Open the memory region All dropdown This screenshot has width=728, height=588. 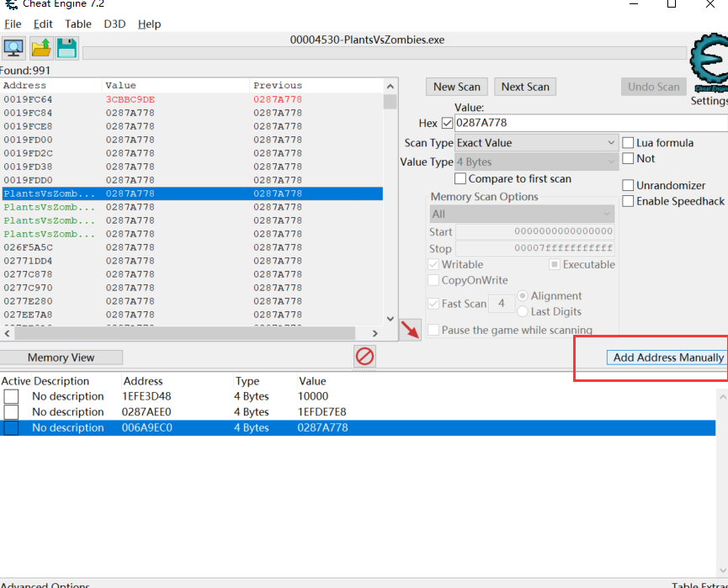click(522, 214)
